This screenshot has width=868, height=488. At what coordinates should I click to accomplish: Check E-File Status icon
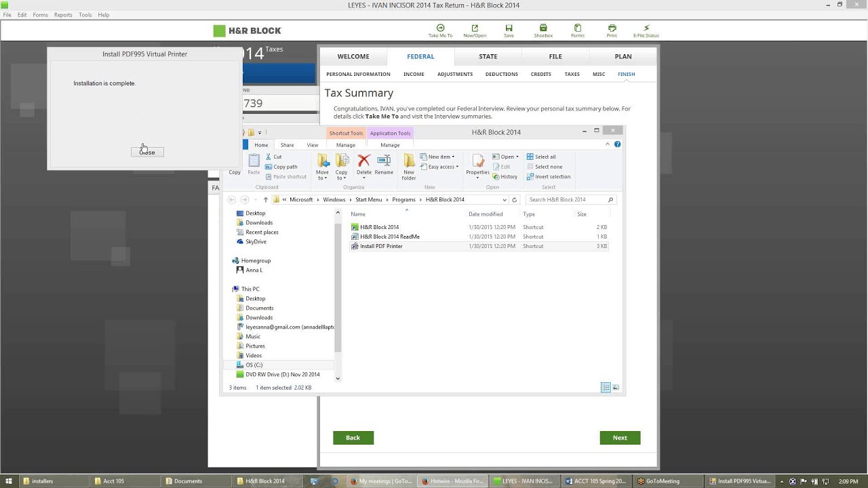click(646, 30)
